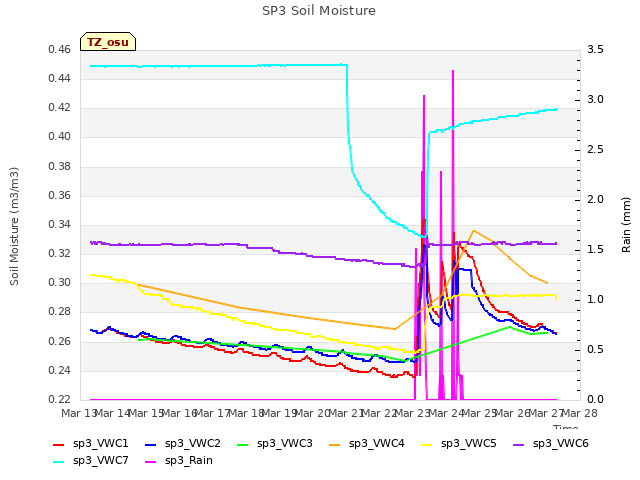The width and height of the screenshot is (640, 480).
Task: Click the 3.5 right axis value
Action: click(595, 50)
